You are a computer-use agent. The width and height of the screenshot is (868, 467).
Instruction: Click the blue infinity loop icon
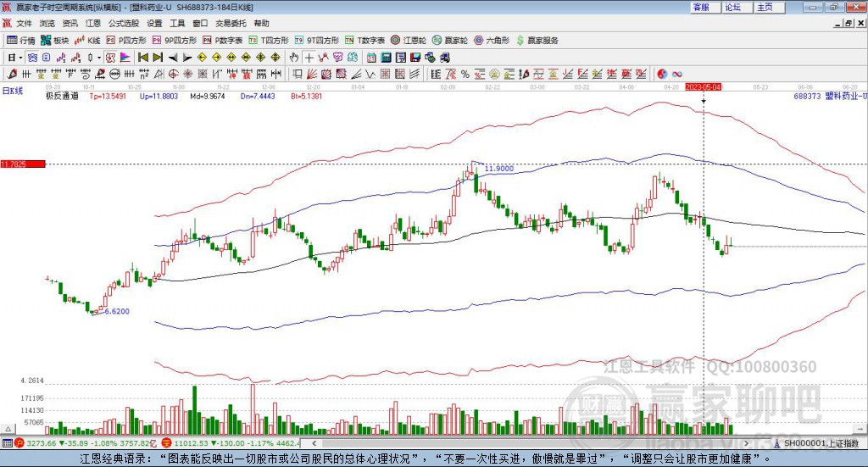point(677,74)
